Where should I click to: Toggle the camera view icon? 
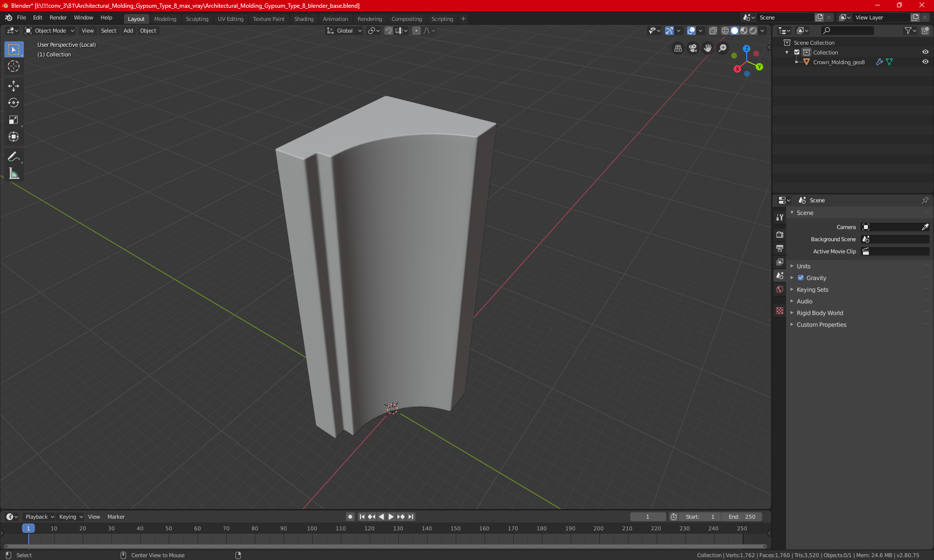coord(693,48)
